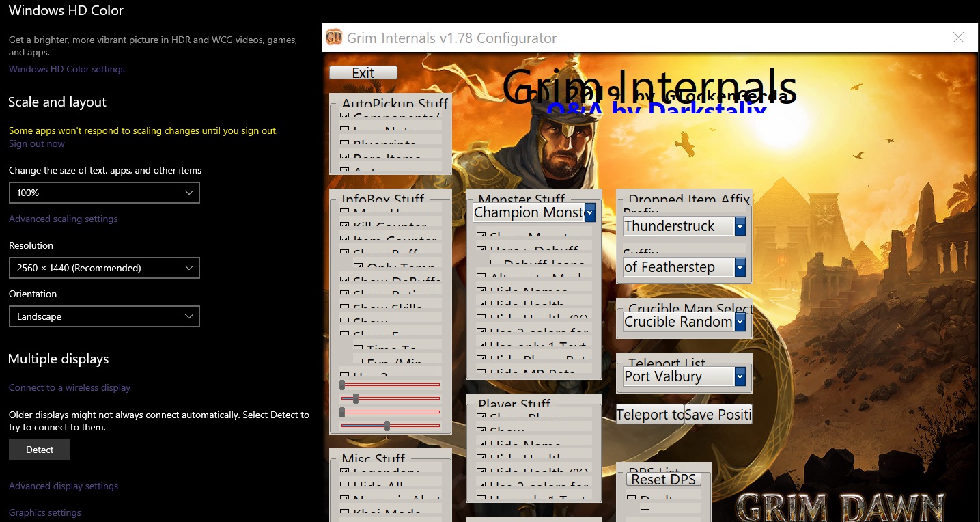Image resolution: width=980 pixels, height=522 pixels.
Task: Open the Resolution 2560 × 1440 dropdown
Action: pos(104,268)
